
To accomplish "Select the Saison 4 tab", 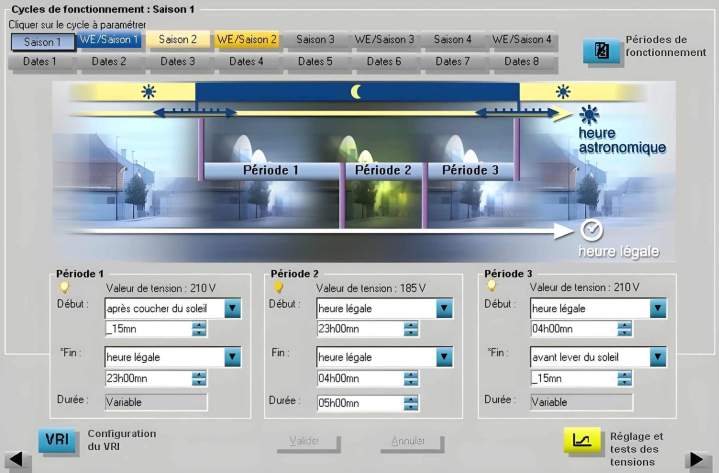I will point(453,39).
